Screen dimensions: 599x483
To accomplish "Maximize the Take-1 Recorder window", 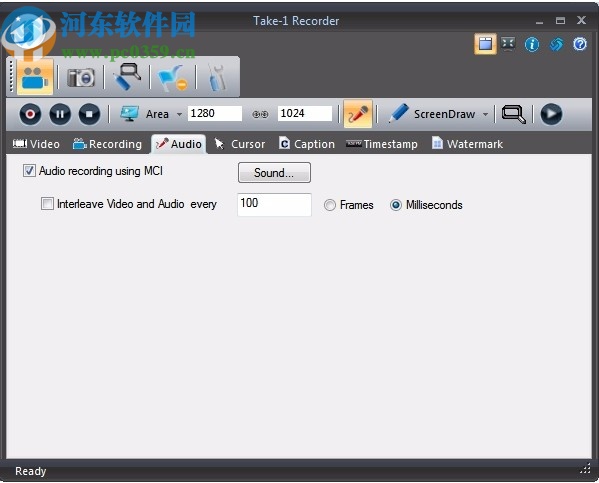I will pyautogui.click(x=560, y=21).
